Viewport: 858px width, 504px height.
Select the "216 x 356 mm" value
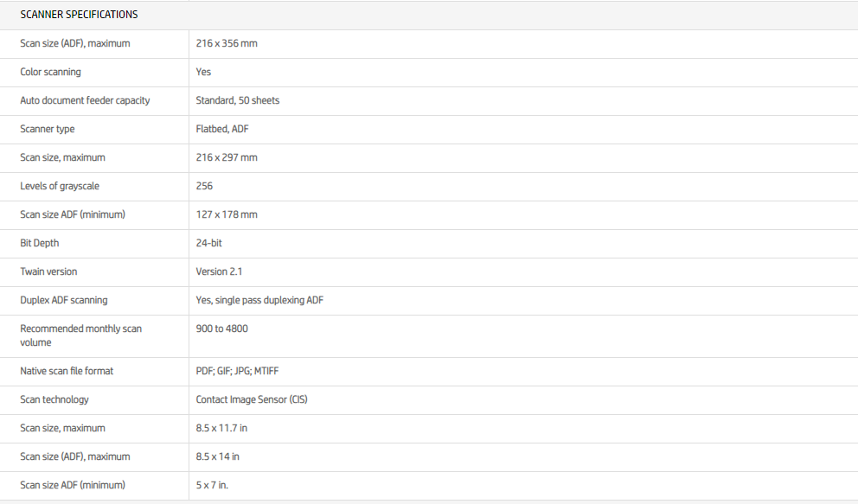click(227, 43)
